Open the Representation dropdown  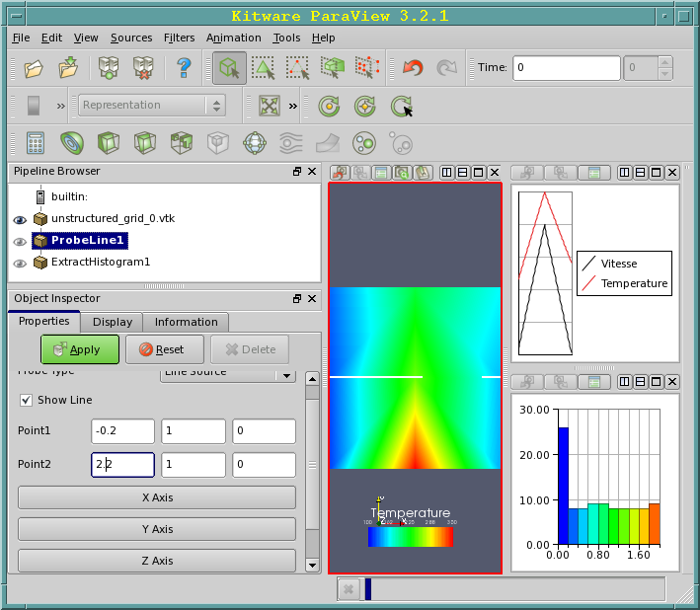click(152, 106)
